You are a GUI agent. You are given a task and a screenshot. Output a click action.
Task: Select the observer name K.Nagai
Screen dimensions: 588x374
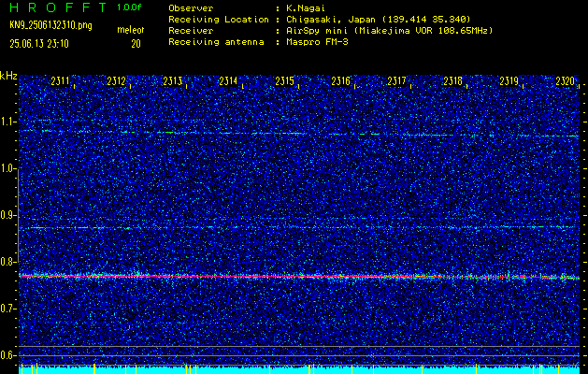click(306, 8)
